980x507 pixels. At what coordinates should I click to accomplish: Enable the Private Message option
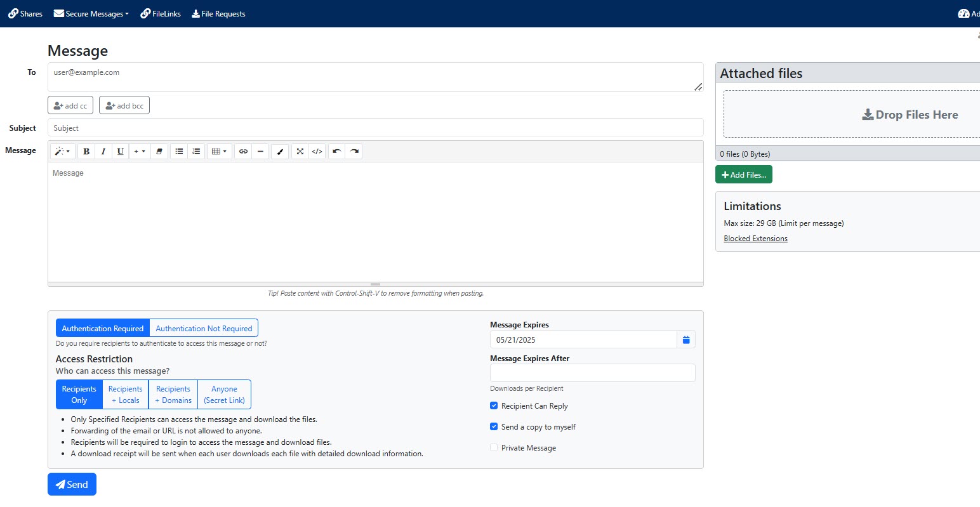(494, 447)
